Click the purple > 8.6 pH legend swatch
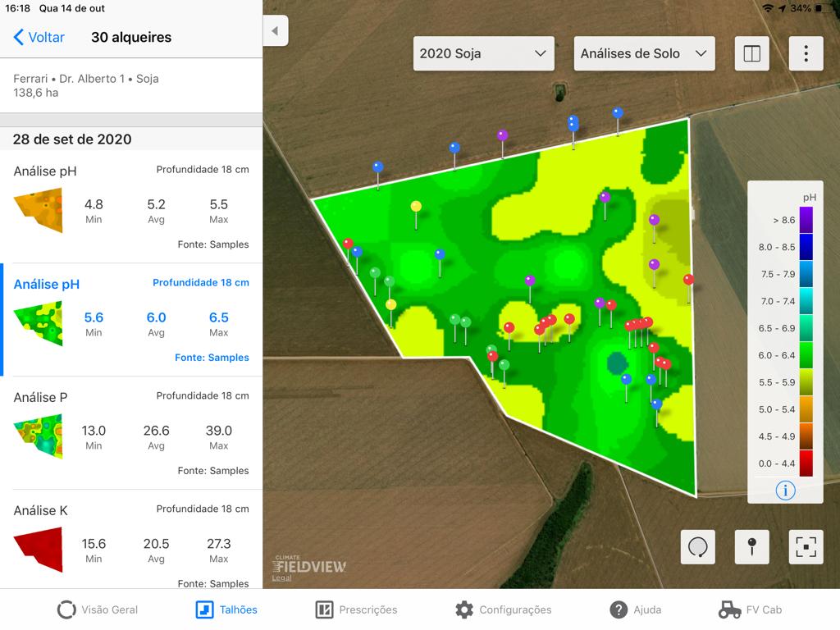The height and width of the screenshot is (630, 840). (x=806, y=219)
